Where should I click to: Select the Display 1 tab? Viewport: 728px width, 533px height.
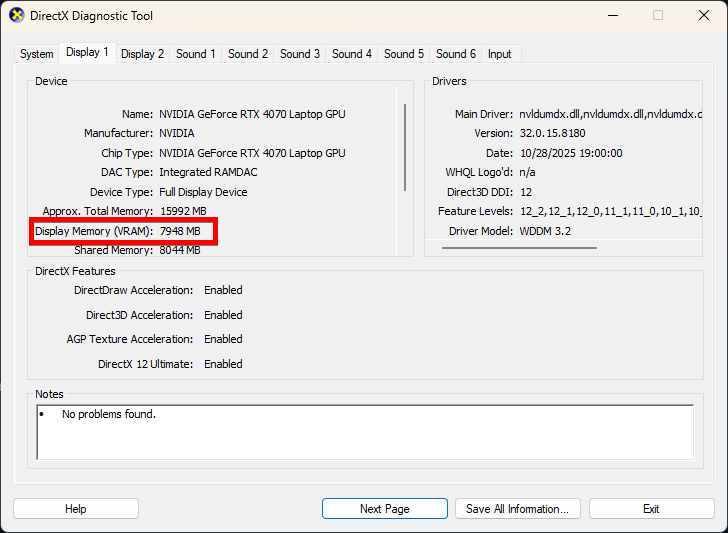coord(87,52)
